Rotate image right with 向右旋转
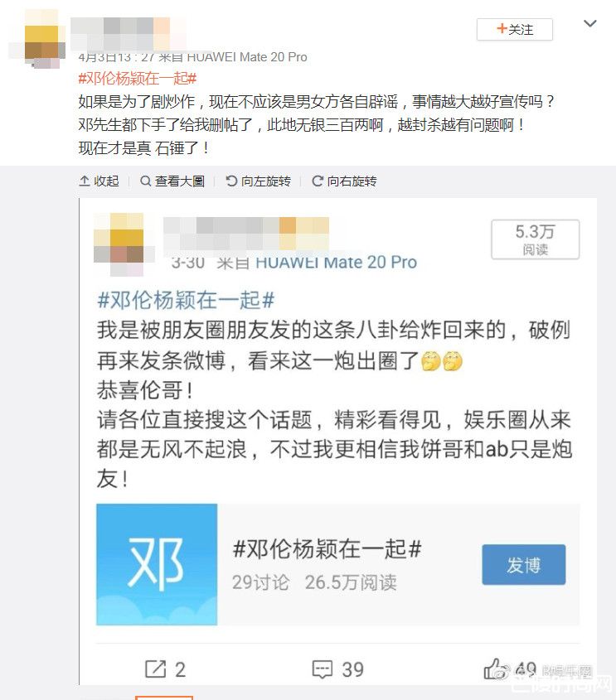Image resolution: width=616 pixels, height=700 pixels. pos(344,181)
